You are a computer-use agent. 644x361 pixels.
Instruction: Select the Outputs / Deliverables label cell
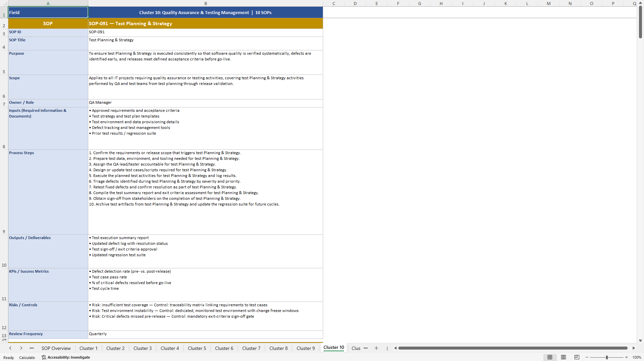pos(48,251)
